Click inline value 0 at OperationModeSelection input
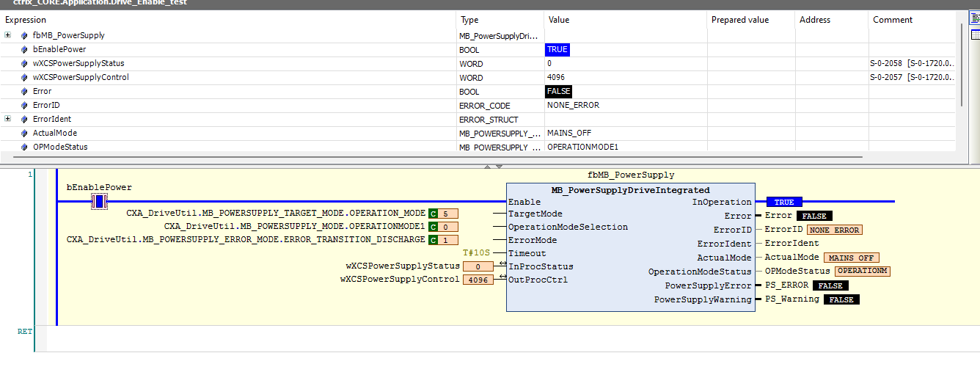The image size is (980, 375). point(448,227)
